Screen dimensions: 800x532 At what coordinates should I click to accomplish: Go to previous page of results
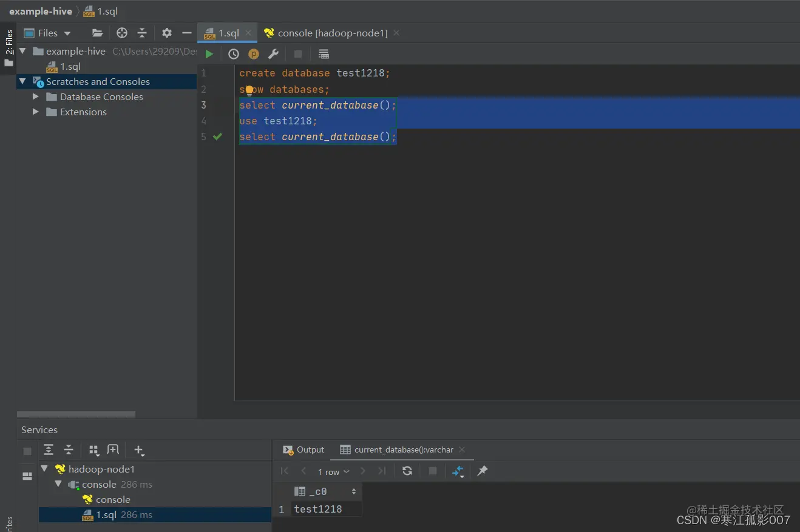303,471
